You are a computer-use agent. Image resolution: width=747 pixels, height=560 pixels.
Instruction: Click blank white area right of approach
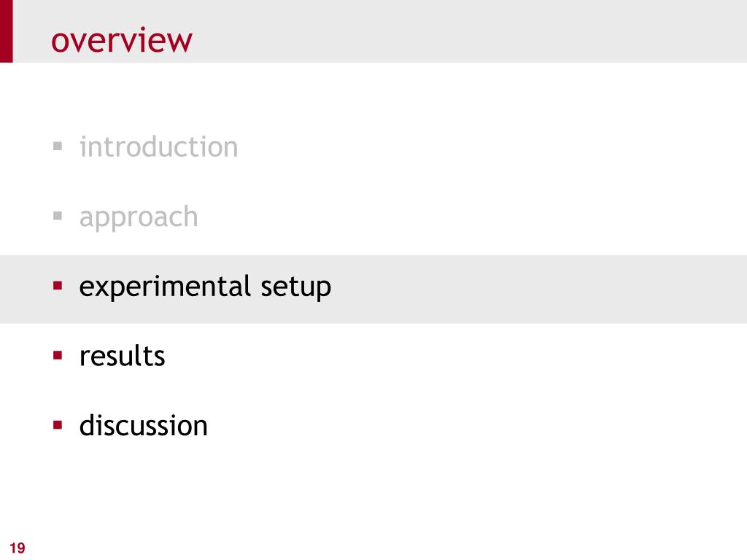472,217
